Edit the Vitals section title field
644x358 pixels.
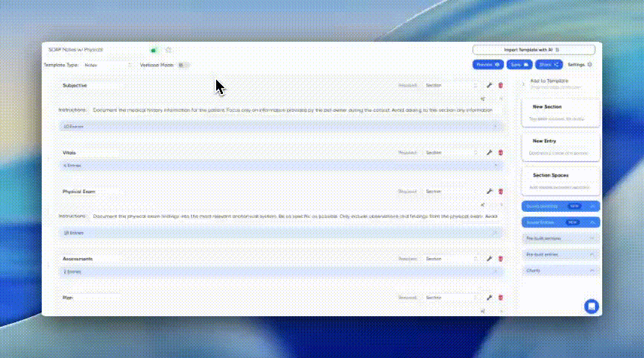pos(90,152)
